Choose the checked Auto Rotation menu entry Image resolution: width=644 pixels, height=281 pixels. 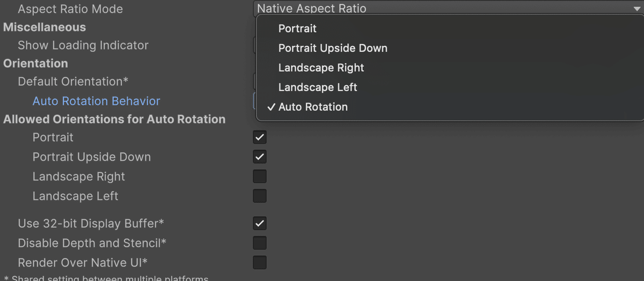(x=313, y=107)
